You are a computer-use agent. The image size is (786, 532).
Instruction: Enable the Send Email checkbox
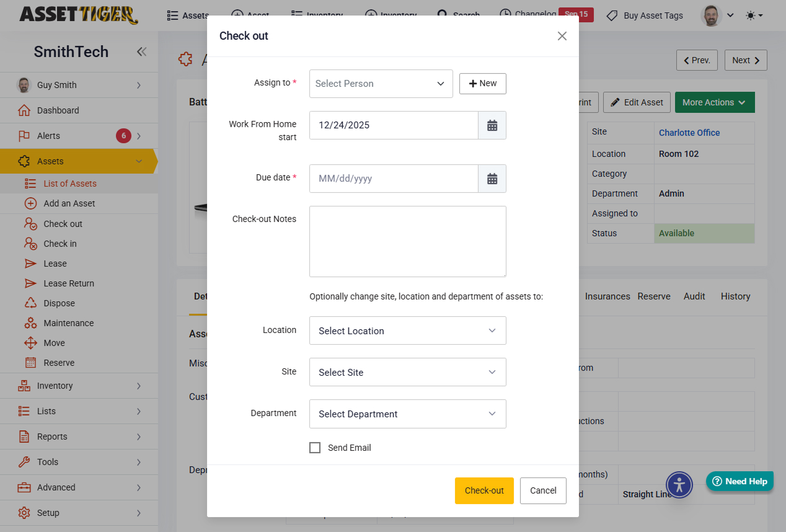pyautogui.click(x=315, y=448)
